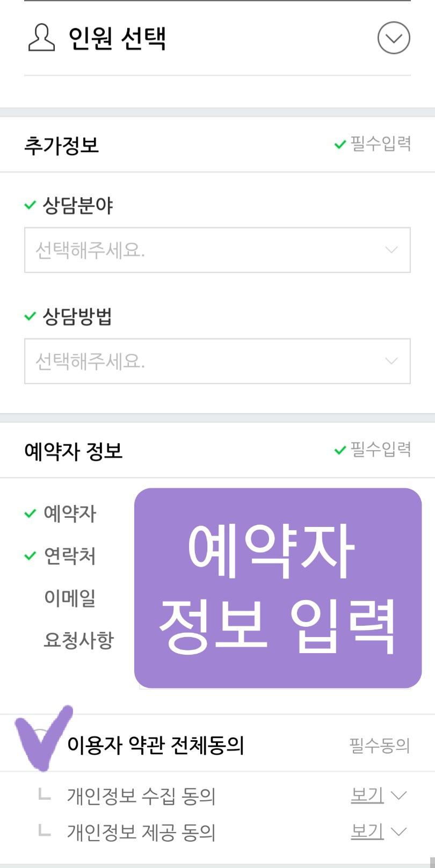The image size is (435, 868).
Task: Click the 상담방법 dropdown arrow icon
Action: point(392,361)
